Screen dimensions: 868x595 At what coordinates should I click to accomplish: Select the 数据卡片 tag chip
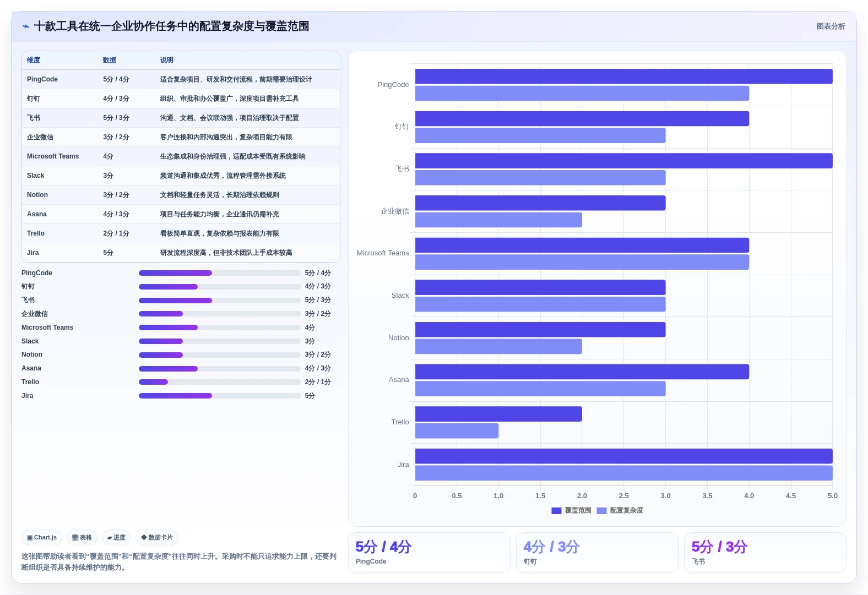(157, 538)
